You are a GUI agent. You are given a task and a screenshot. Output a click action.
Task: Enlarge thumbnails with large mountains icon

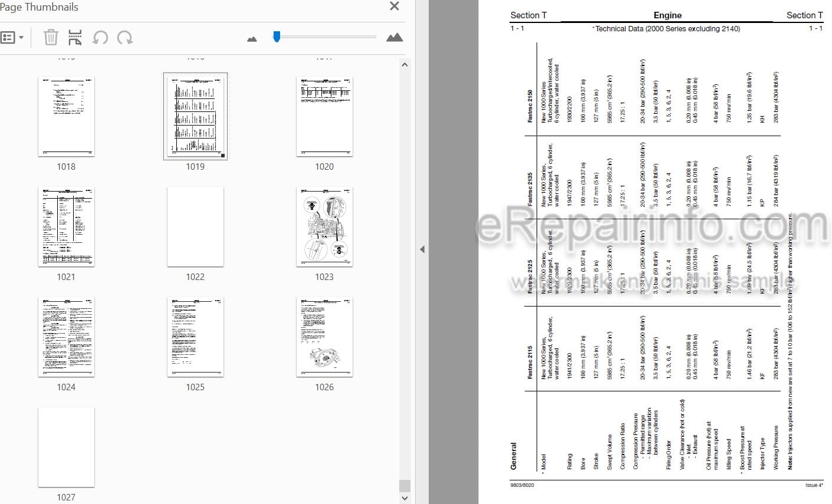point(394,38)
